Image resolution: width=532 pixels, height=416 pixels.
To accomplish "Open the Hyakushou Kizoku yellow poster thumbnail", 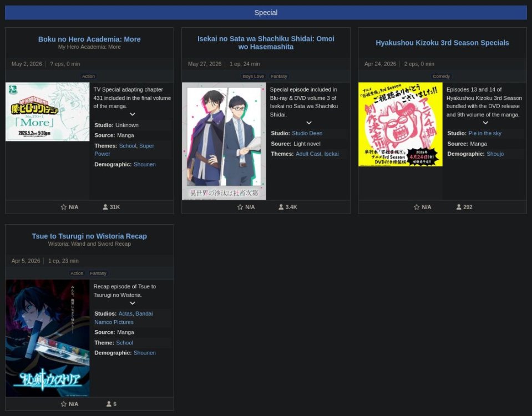I will tap(400, 124).
